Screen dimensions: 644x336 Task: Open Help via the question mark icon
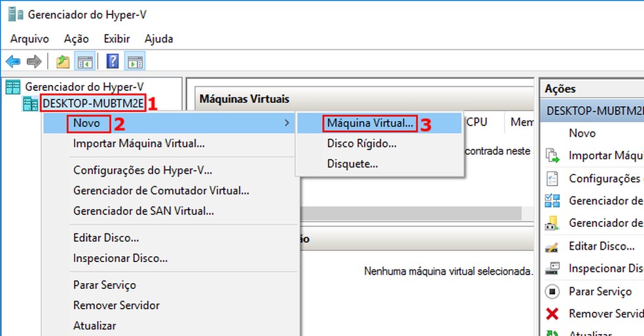pos(113,61)
